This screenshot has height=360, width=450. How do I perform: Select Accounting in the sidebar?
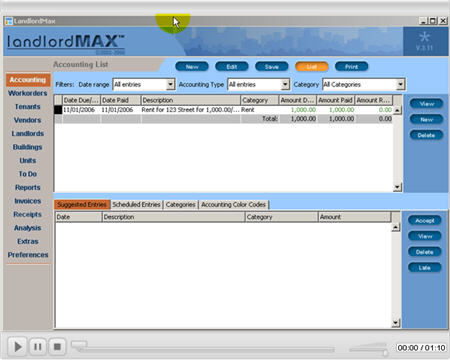click(x=28, y=80)
